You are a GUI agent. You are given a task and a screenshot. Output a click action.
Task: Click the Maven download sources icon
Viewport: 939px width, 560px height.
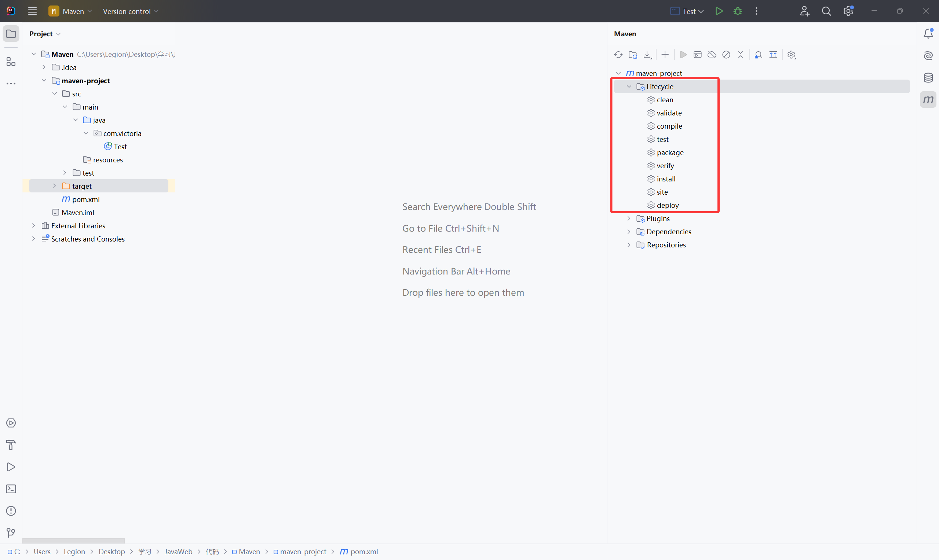[x=647, y=55]
